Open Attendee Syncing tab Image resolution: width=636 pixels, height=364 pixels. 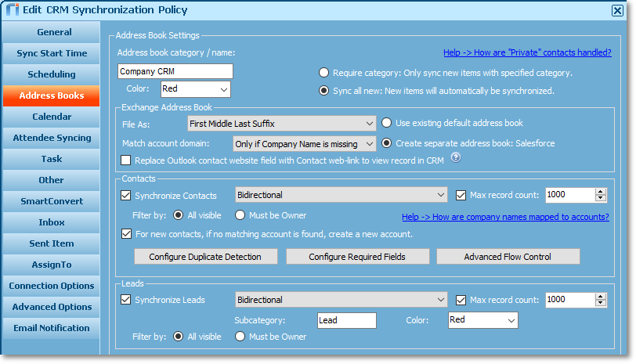point(52,138)
